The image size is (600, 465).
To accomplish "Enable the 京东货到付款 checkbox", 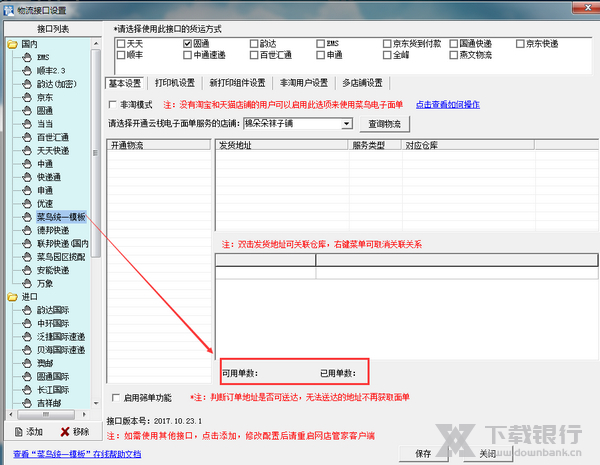I will point(387,44).
